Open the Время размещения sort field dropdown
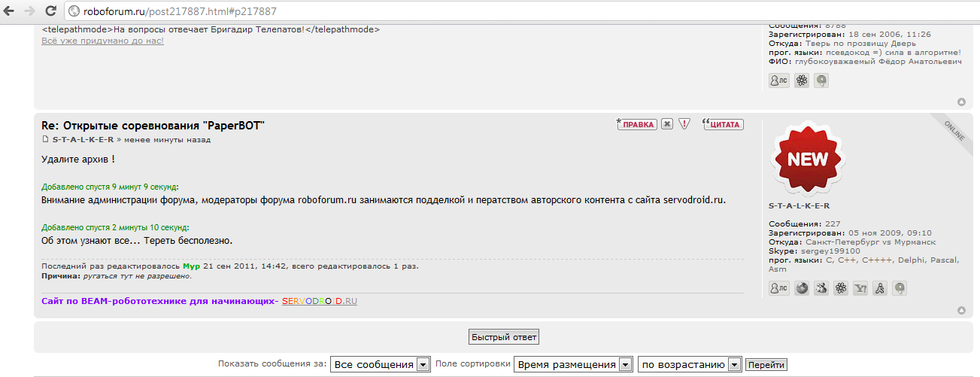This screenshot has width=980, height=377. pyautogui.click(x=573, y=364)
